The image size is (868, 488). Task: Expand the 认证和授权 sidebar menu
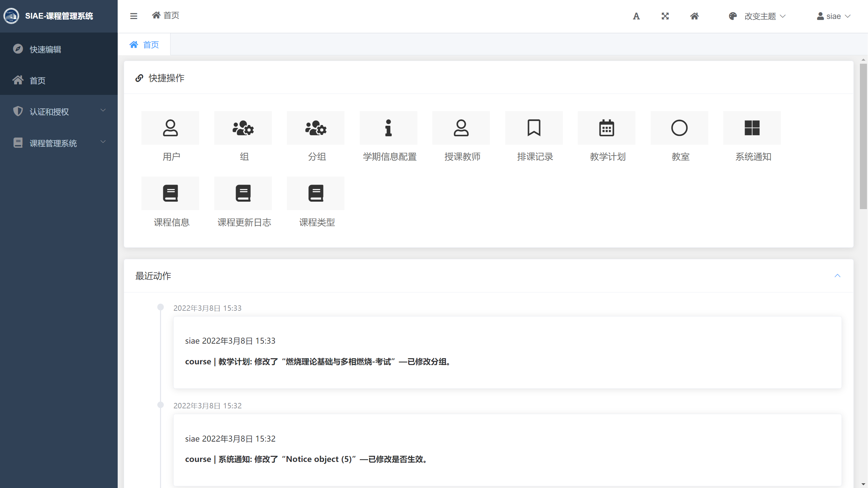click(x=59, y=111)
